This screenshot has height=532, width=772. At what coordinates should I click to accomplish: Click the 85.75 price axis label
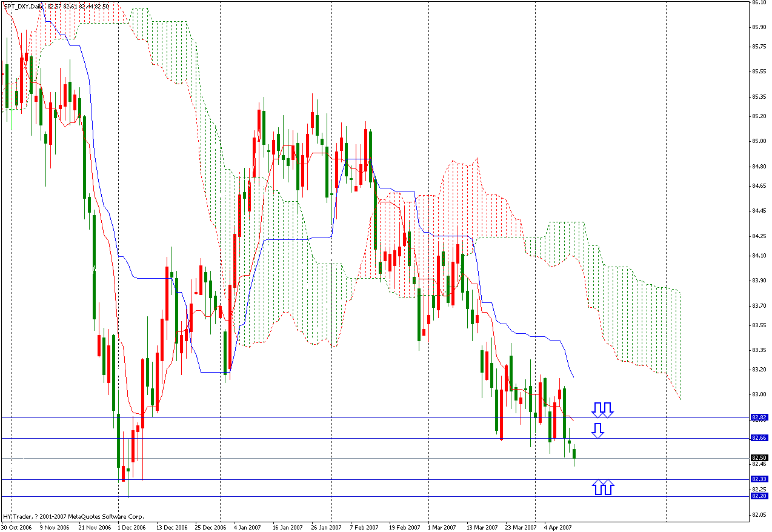point(759,46)
